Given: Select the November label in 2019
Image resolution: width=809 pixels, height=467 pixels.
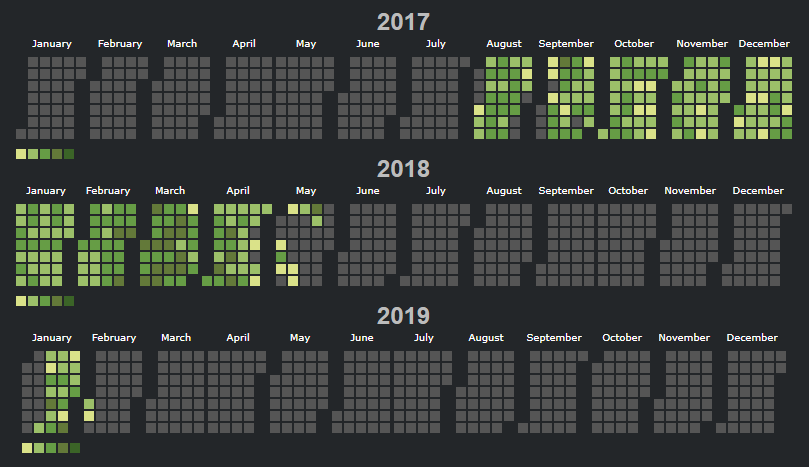Looking at the screenshot, I should [684, 338].
